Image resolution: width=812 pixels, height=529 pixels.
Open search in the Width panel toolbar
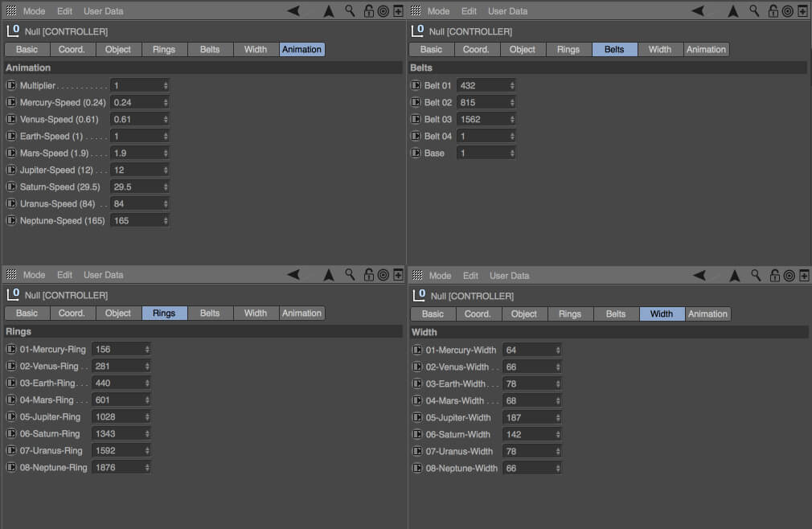pos(756,276)
